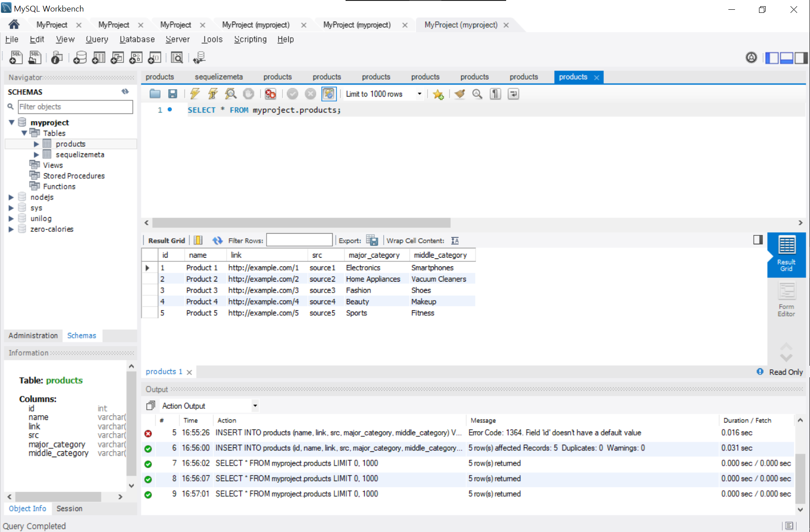Open the inspector for selected object icon
Viewport: 810px width, 532px height.
[57, 58]
